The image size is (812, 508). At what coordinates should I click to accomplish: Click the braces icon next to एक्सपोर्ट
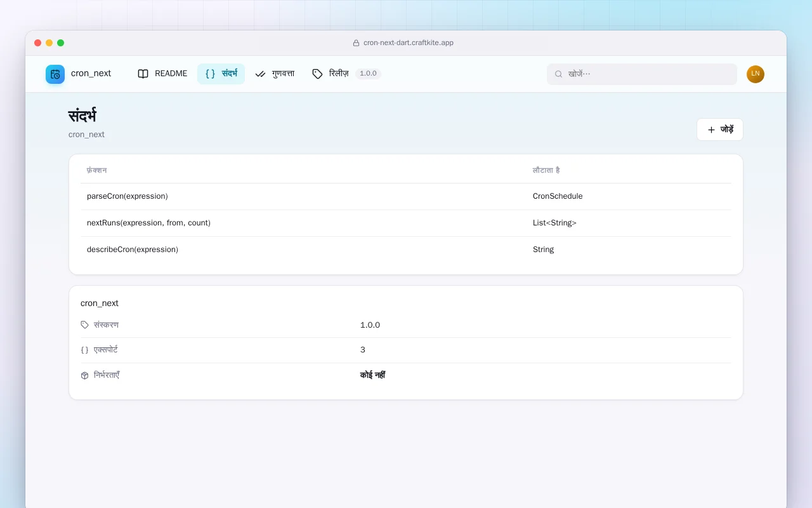85,350
